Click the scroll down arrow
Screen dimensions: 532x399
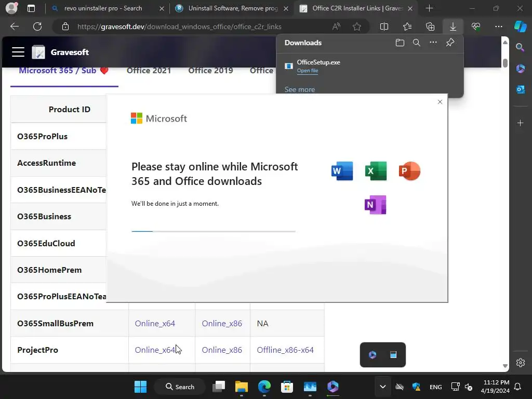(x=505, y=366)
